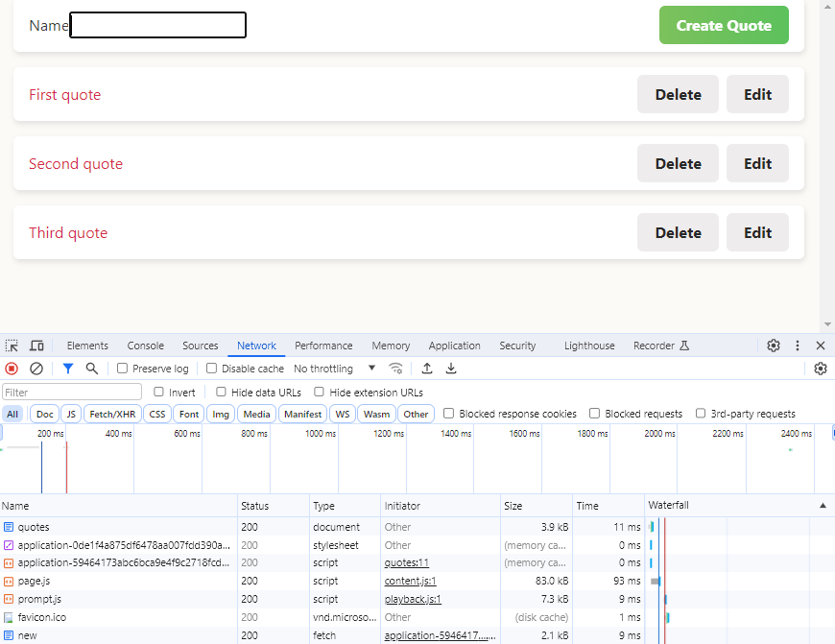Click the fetch icon beside new
The height and width of the screenshot is (644, 835).
coord(9,635)
